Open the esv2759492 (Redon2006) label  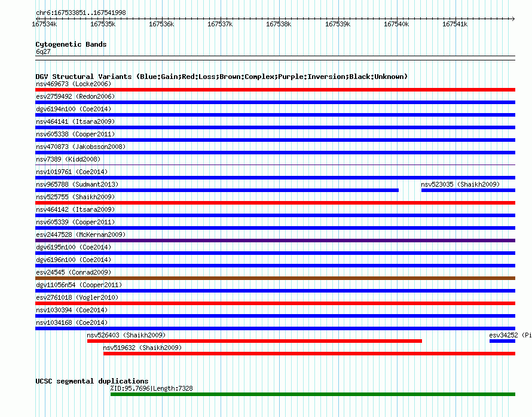(75, 96)
